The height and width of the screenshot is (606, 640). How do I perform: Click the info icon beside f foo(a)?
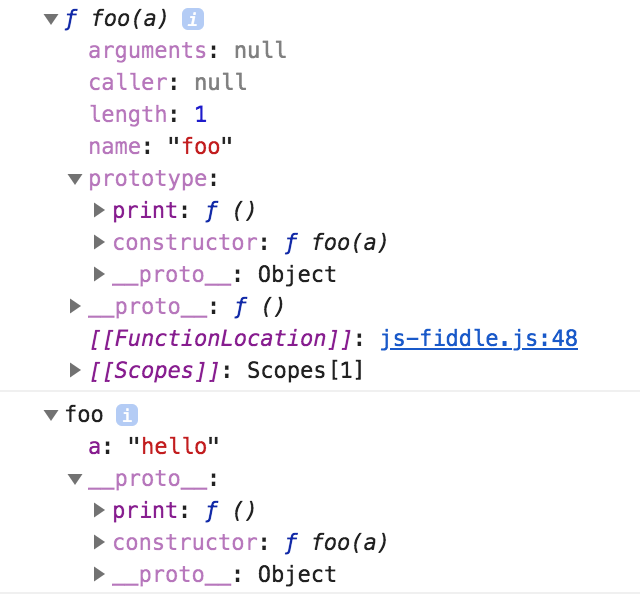pos(194,18)
